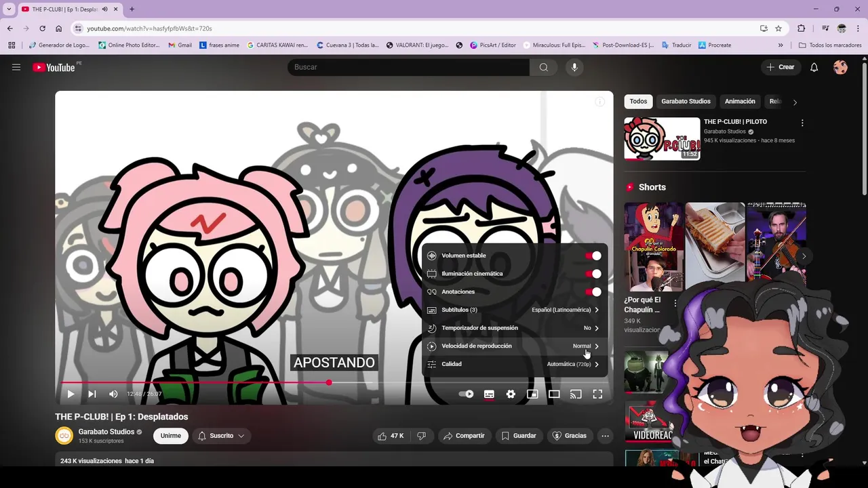Open Subtítulos (3) submenu
The height and width of the screenshot is (488, 868).
click(513, 310)
